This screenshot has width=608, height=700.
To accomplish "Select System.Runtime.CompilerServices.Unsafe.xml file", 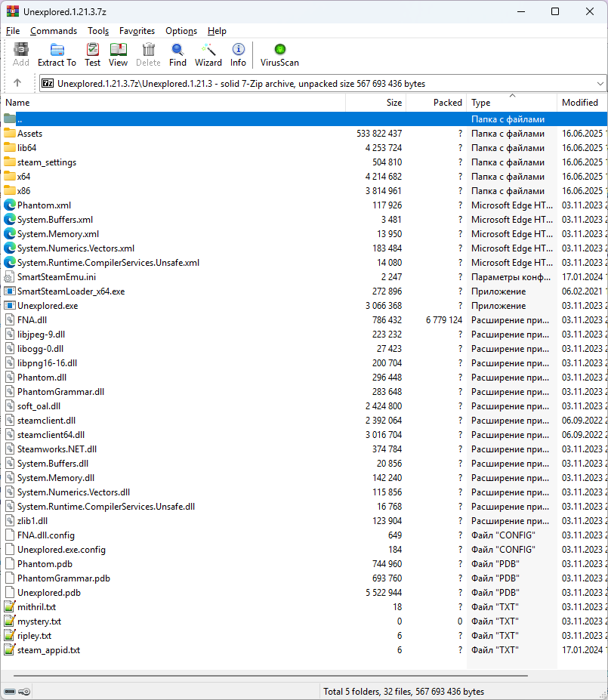I will [109, 263].
